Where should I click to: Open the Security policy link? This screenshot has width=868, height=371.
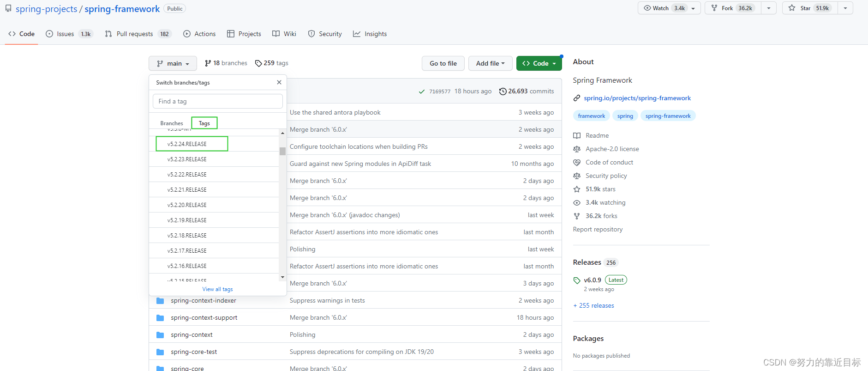coord(600,176)
